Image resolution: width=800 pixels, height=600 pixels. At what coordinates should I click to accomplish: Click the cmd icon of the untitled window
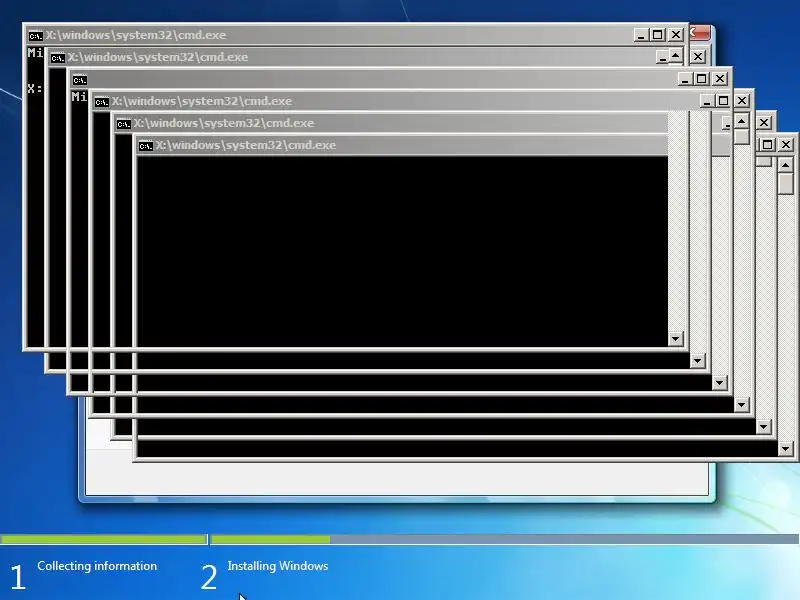tap(80, 80)
